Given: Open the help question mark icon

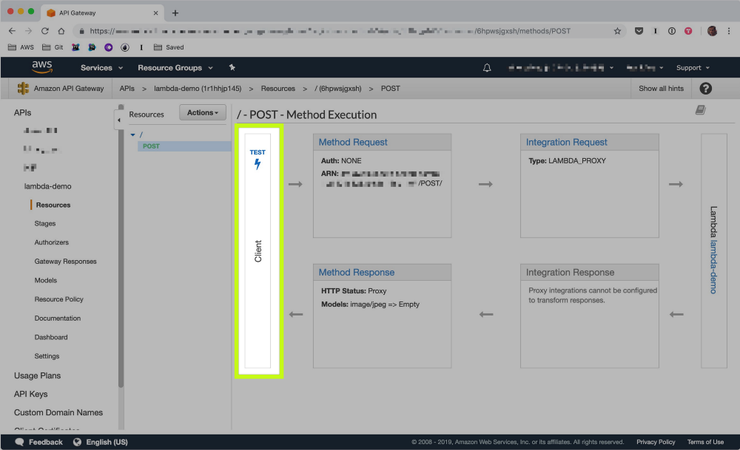Looking at the screenshot, I should (x=706, y=88).
